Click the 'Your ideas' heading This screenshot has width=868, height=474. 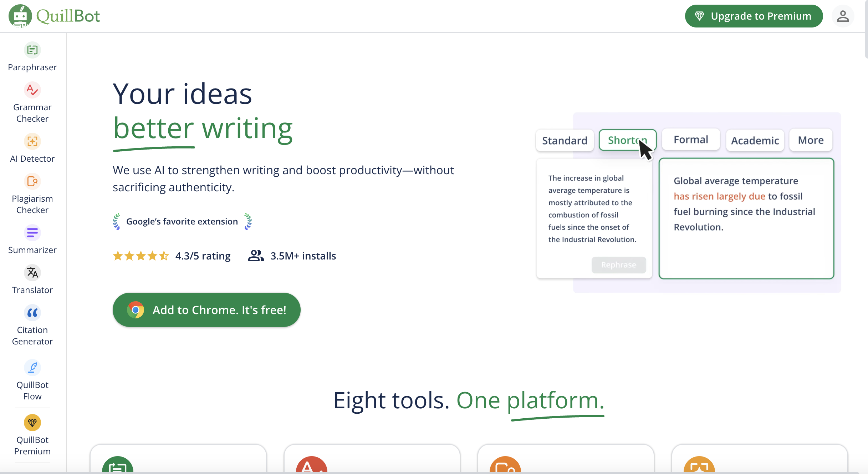tap(182, 94)
